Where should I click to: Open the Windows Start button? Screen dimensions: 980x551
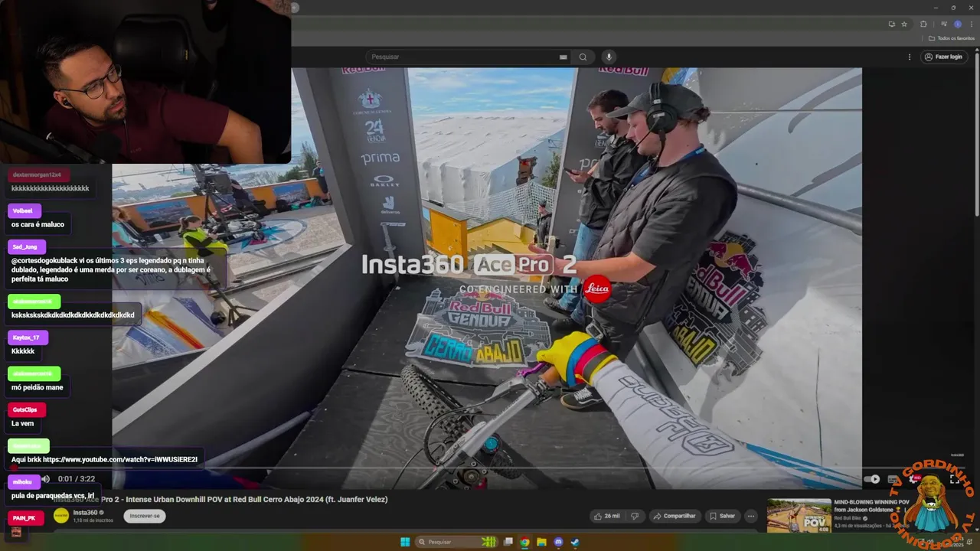click(x=405, y=542)
